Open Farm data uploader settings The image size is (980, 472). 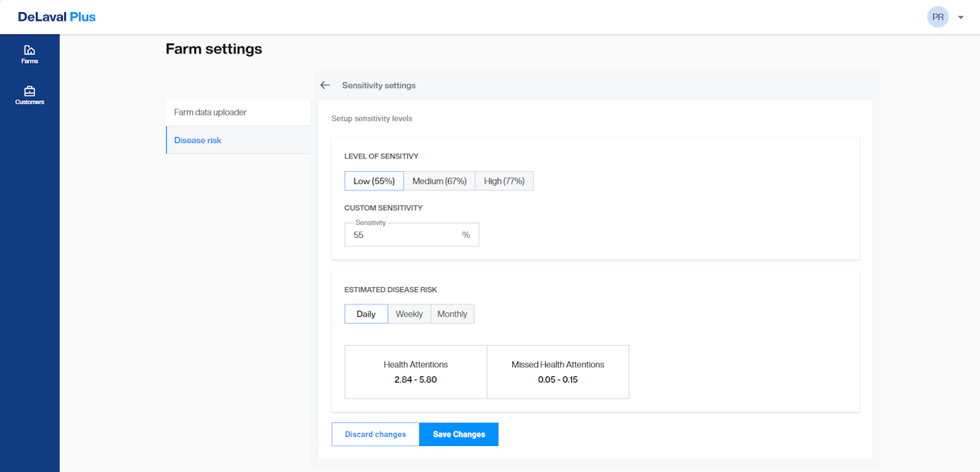[x=211, y=112]
